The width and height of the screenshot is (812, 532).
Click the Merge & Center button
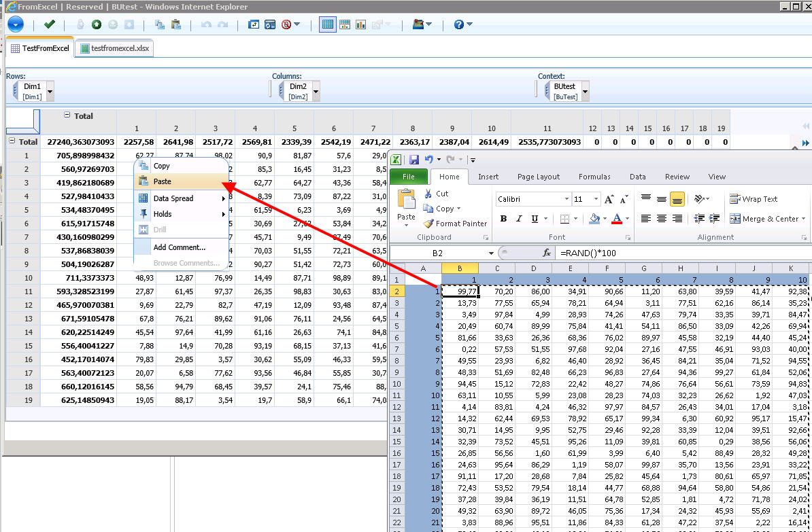764,219
